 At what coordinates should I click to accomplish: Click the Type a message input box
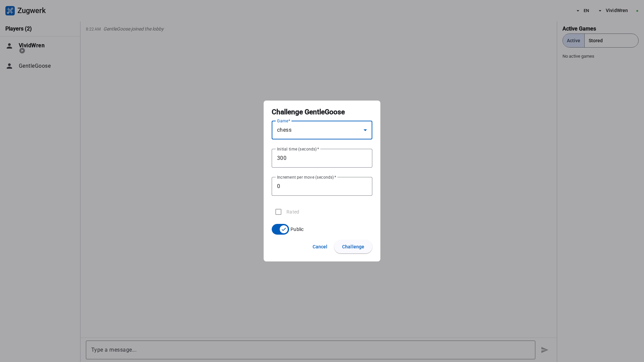[311, 350]
